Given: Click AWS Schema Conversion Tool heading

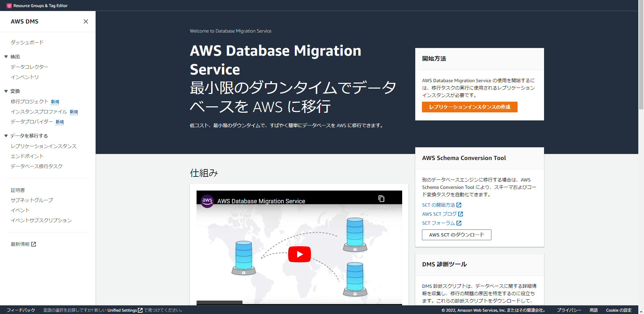Looking at the screenshot, I should pyautogui.click(x=464, y=158).
